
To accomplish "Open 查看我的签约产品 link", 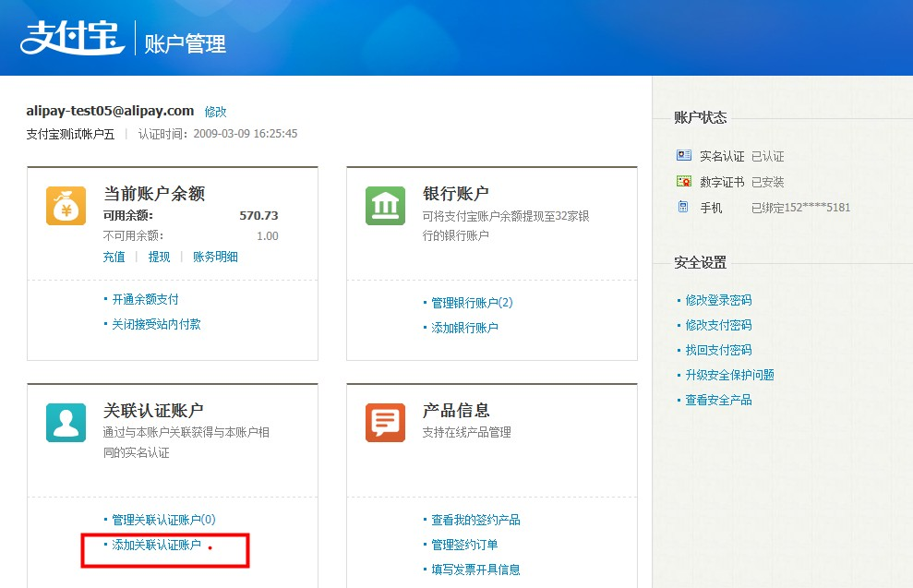I will click(475, 520).
